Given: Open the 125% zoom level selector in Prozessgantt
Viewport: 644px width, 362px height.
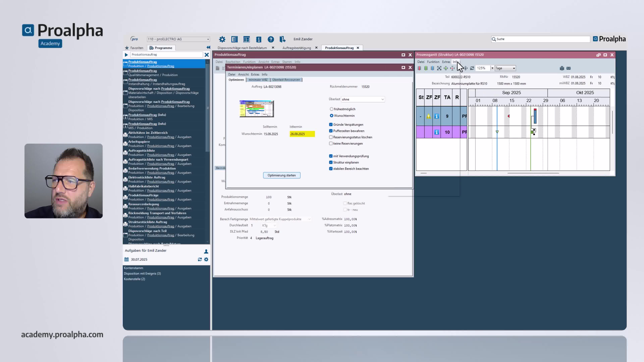Looking at the screenshot, I should (485, 68).
